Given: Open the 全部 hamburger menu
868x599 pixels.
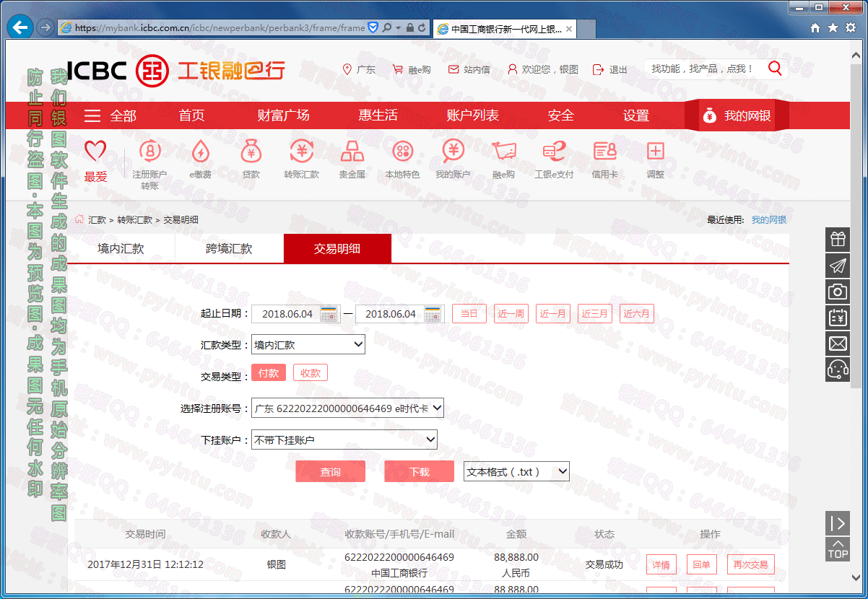Looking at the screenshot, I should click(x=110, y=115).
